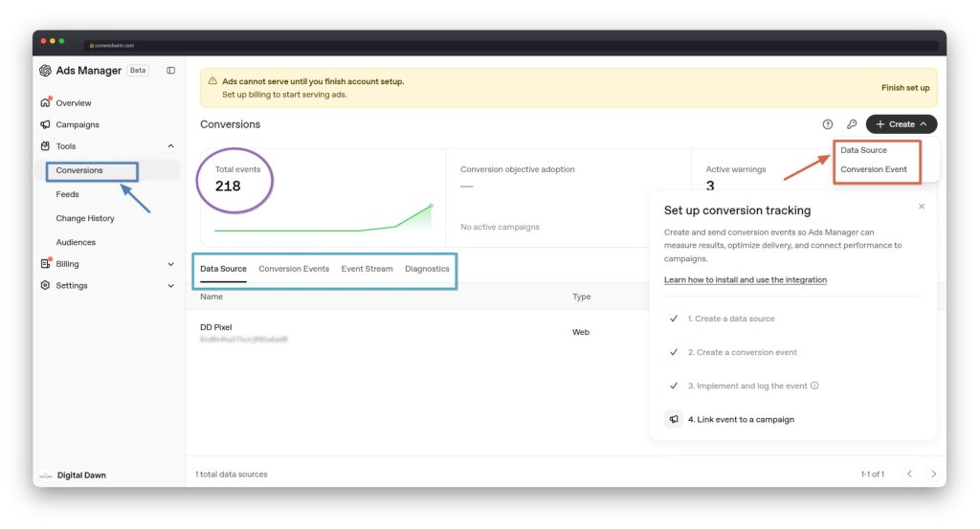
Task: Switch to the Conversion Events tab
Action: tap(294, 269)
